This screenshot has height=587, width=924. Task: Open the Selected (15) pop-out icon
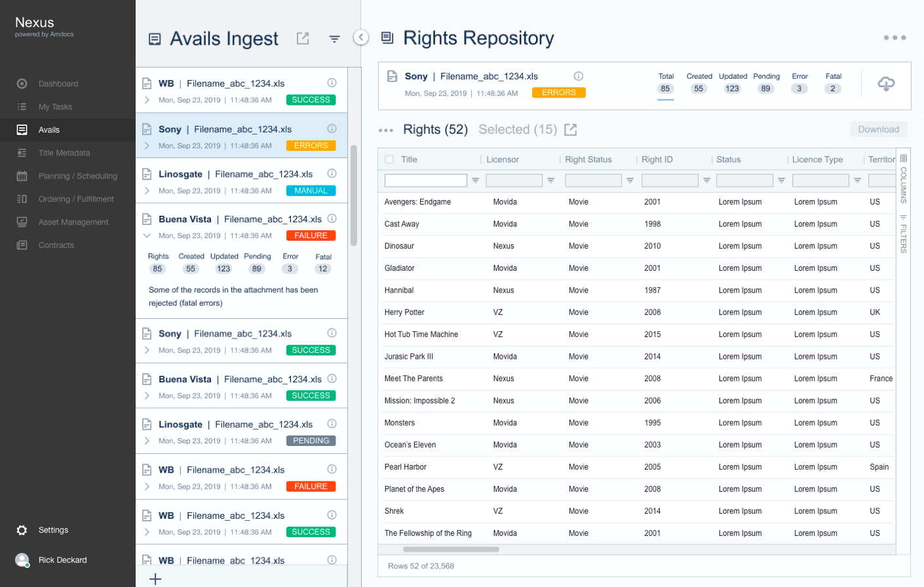click(x=571, y=130)
